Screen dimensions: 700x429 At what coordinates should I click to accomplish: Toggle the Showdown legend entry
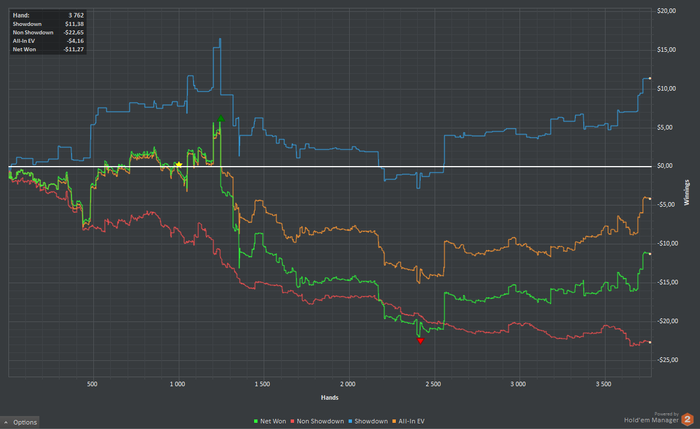click(368, 421)
